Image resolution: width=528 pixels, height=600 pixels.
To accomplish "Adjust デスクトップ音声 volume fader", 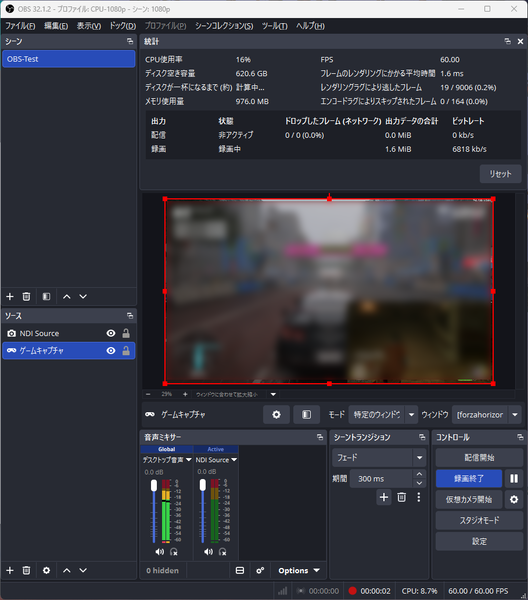I will 154,485.
